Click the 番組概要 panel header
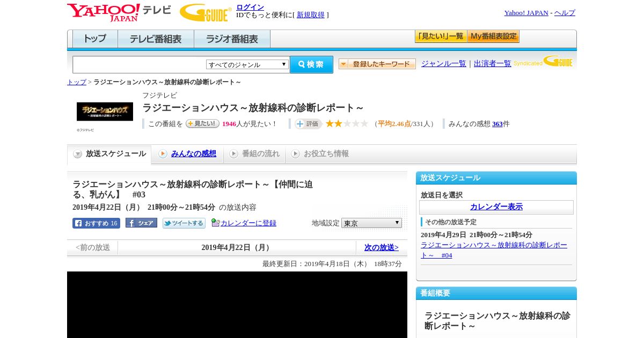 (x=496, y=293)
